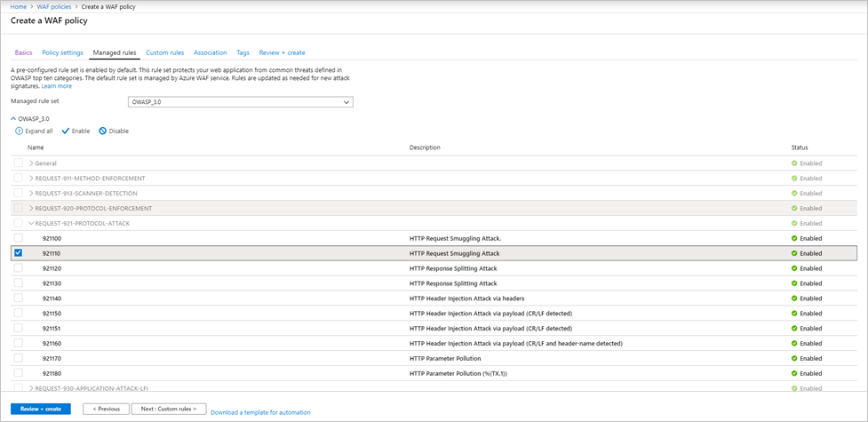Click Enabled status icon for rule 921151
Viewport: 868px width, 422px height.
pyautogui.click(x=794, y=328)
